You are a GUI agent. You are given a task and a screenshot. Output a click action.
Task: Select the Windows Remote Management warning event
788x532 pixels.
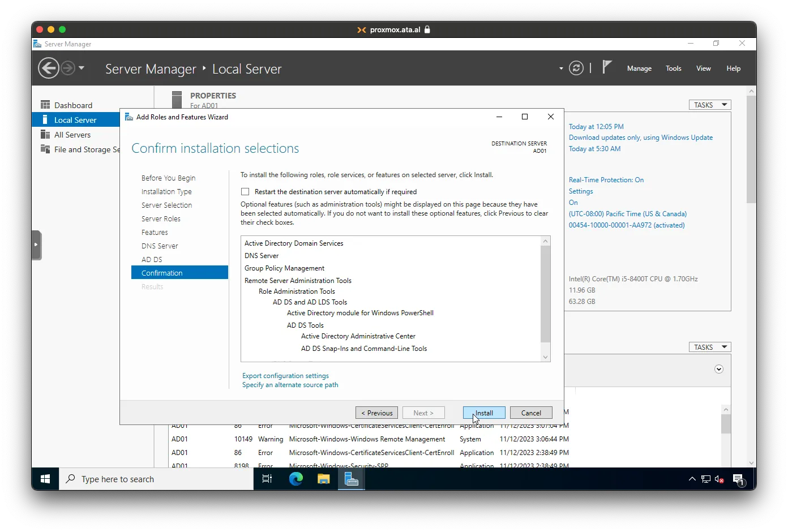(x=370, y=439)
